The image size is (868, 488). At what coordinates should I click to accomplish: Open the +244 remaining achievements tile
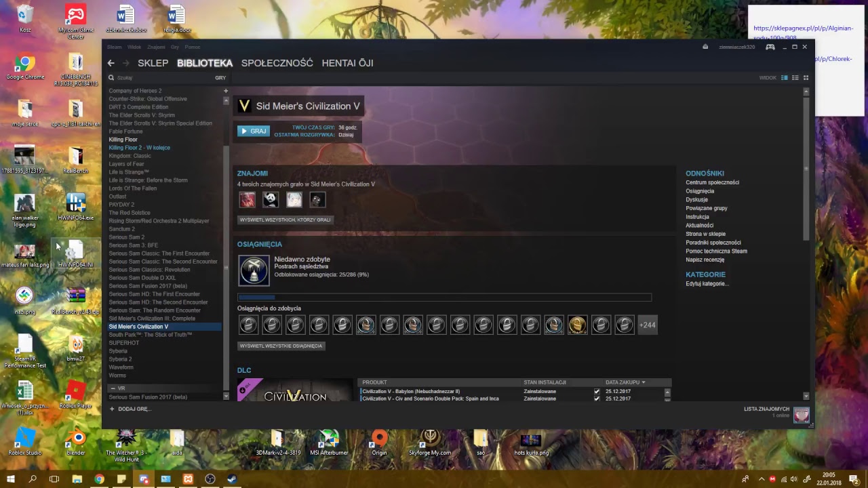[x=648, y=325]
